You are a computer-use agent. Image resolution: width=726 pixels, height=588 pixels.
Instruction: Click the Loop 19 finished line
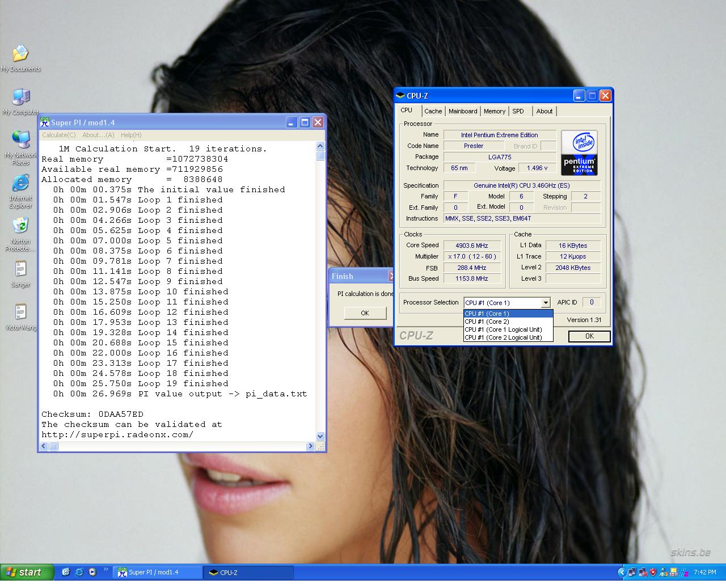click(x=141, y=383)
